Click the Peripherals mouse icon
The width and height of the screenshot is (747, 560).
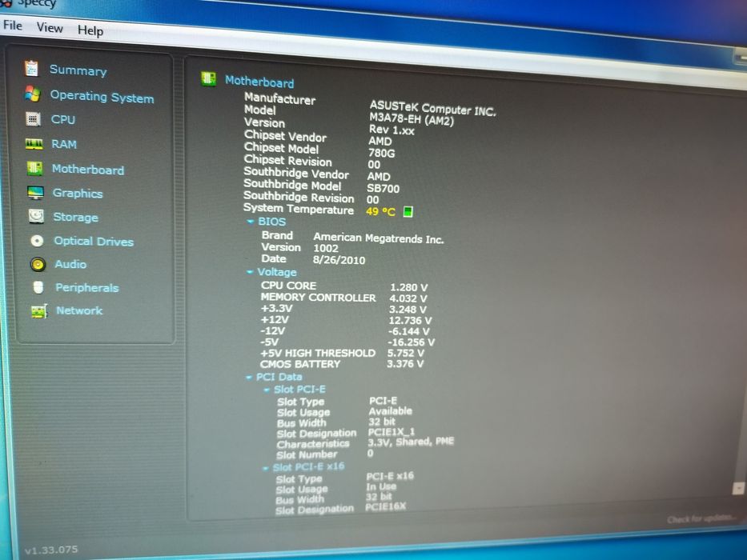[x=38, y=287]
